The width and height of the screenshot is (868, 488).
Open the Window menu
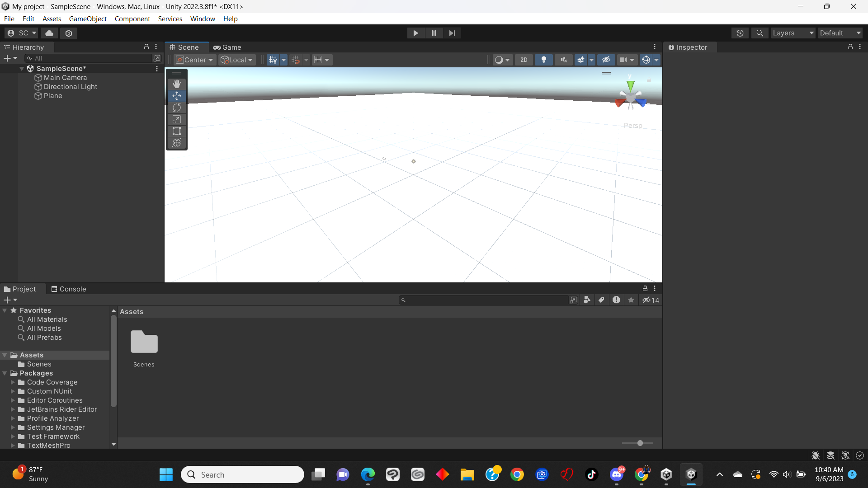(x=203, y=19)
